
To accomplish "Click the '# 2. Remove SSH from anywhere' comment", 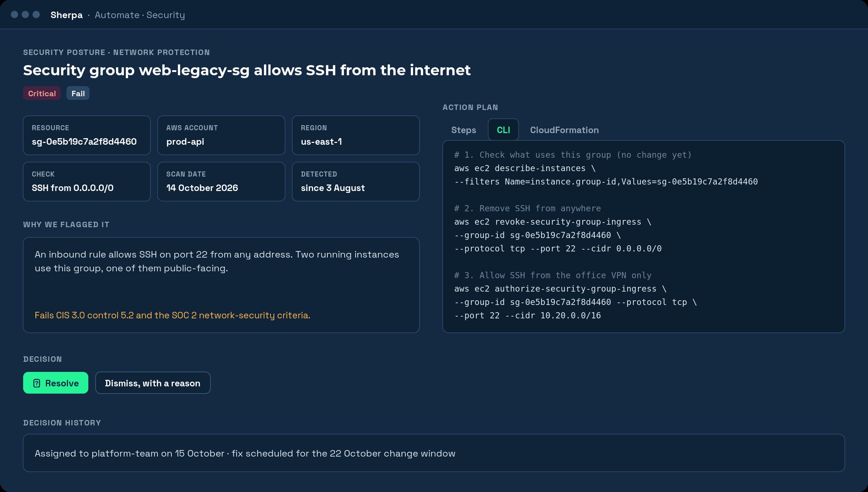I will (x=528, y=208).
